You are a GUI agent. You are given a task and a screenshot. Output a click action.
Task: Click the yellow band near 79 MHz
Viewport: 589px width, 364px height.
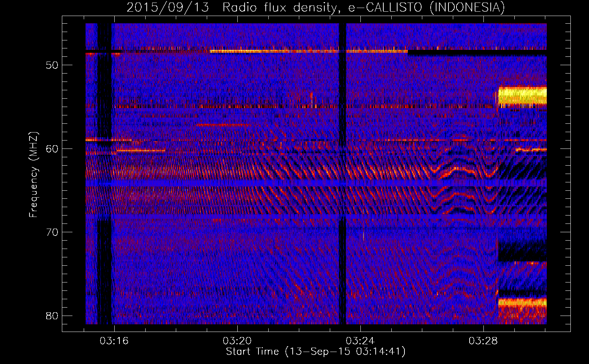[x=522, y=302]
